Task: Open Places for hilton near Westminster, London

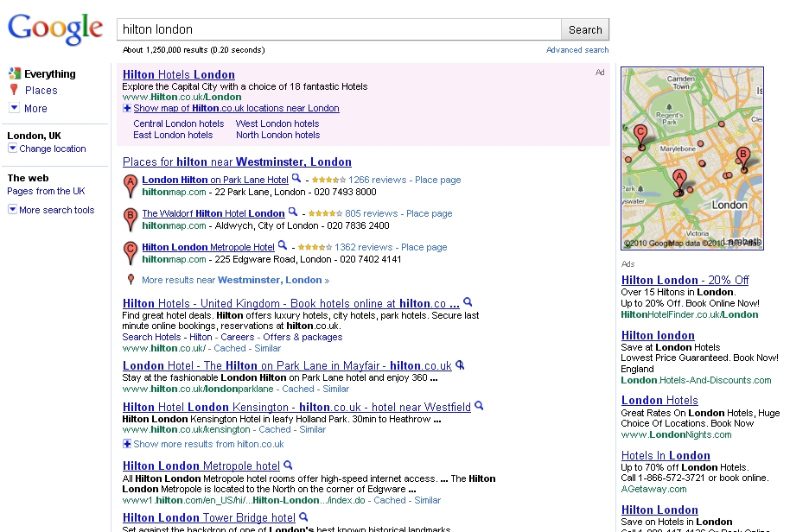Action: (237, 162)
